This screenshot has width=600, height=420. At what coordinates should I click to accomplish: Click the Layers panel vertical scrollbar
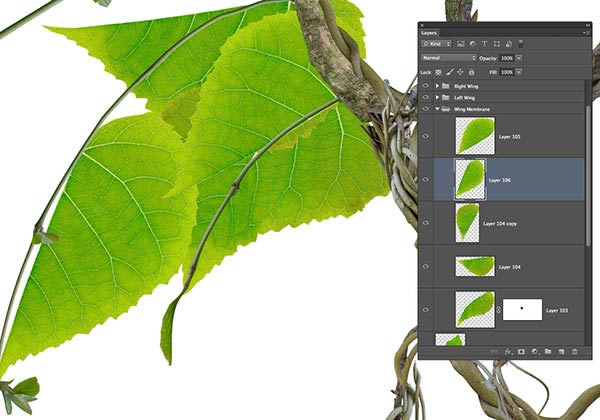click(588, 176)
